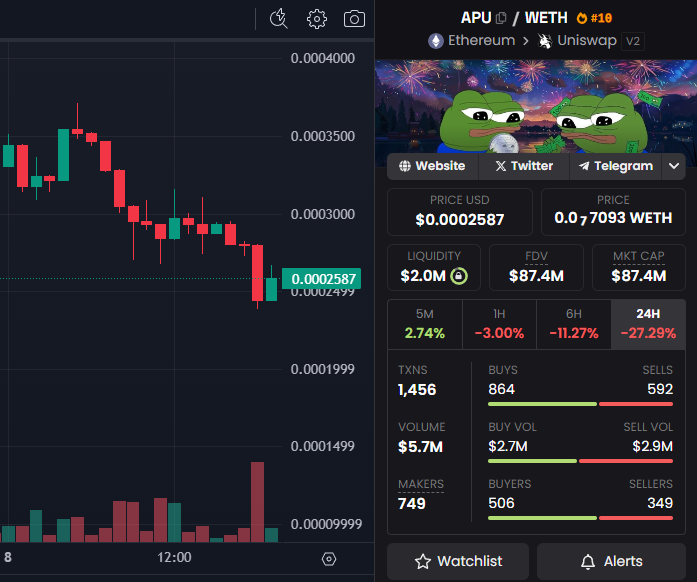Click the buyers versus sellers ratio bar
697x582 pixels.
(x=581, y=518)
